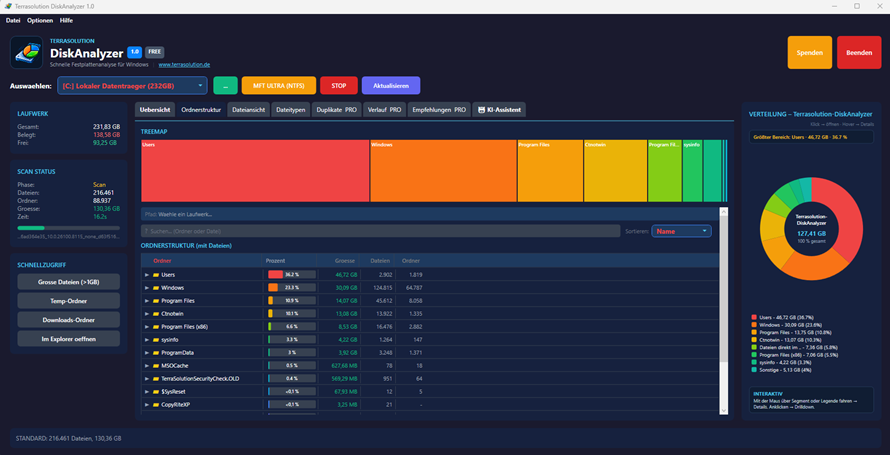Open the KI-Assistent tab

coord(499,109)
